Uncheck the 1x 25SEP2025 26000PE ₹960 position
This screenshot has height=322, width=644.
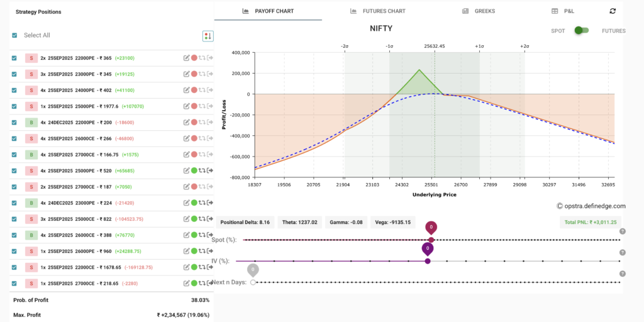(14, 251)
